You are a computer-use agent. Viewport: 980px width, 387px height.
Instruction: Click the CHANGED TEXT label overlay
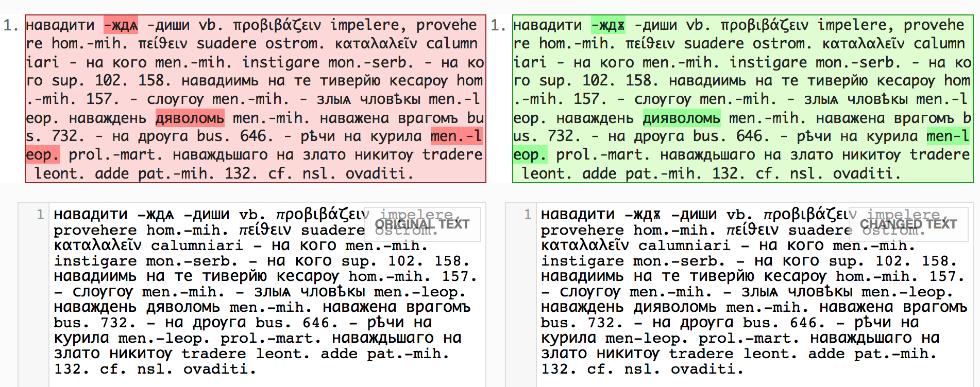coord(908,224)
